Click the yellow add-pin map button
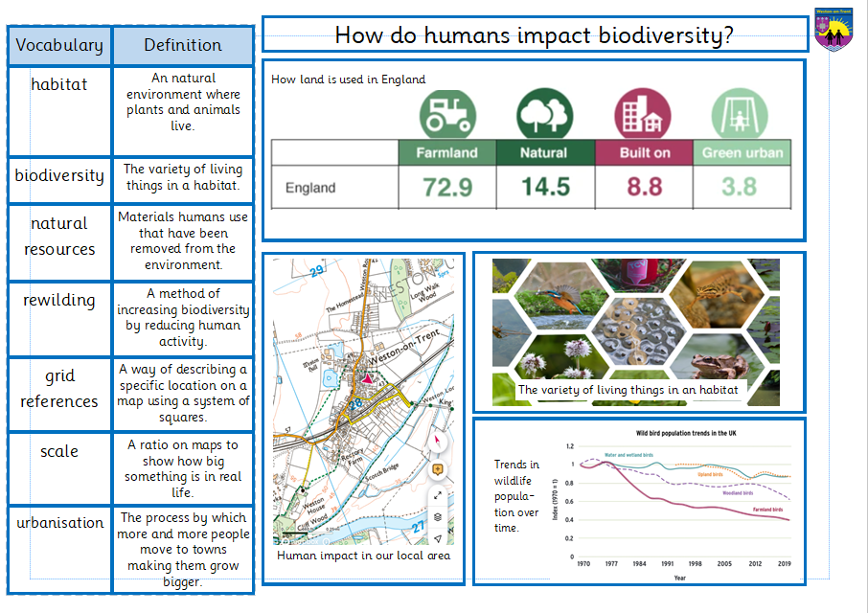Image resolution: width=868 pixels, height=613 pixels. click(438, 468)
